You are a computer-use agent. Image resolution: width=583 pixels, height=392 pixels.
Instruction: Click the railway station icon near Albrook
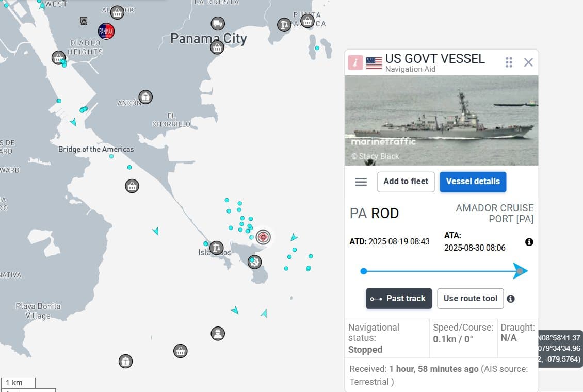coord(83,21)
